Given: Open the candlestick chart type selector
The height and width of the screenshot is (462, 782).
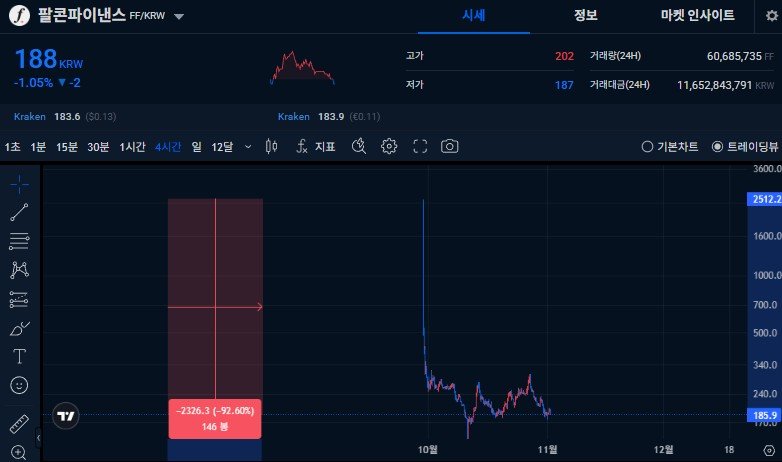Looking at the screenshot, I should (270, 147).
